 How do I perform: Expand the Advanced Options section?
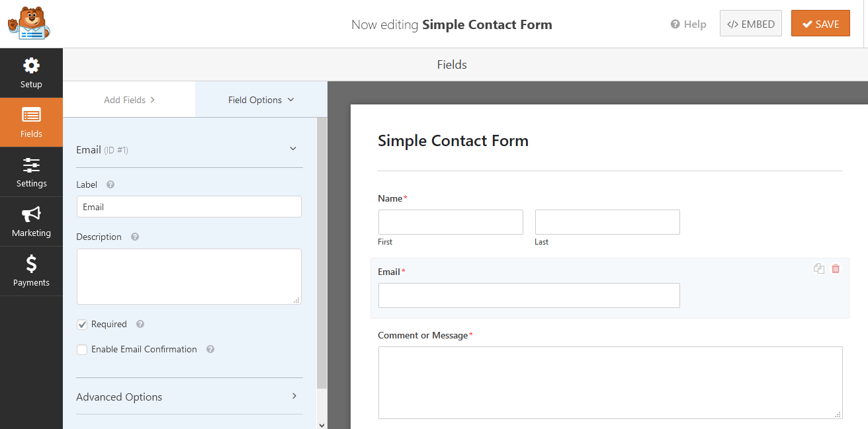[x=189, y=397]
